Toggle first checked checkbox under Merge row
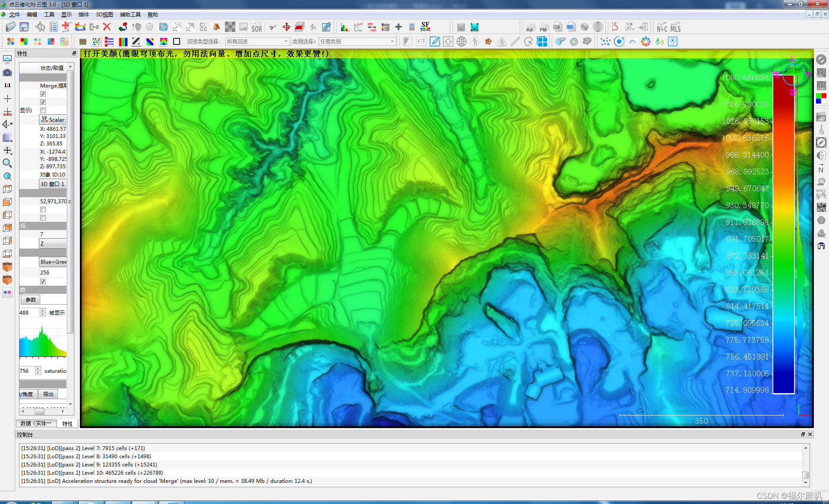This screenshot has height=504, width=829. 43,94
